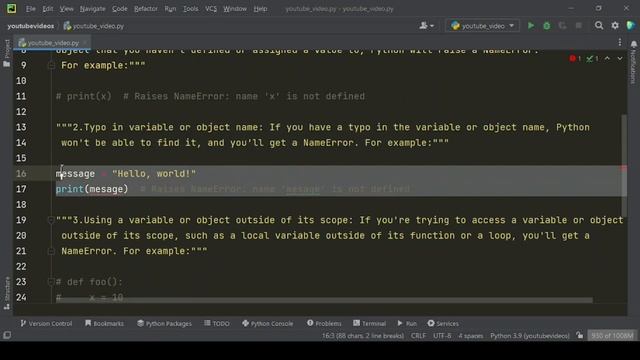The width and height of the screenshot is (640, 360).
Task: Open Services tool window
Action: click(443, 323)
